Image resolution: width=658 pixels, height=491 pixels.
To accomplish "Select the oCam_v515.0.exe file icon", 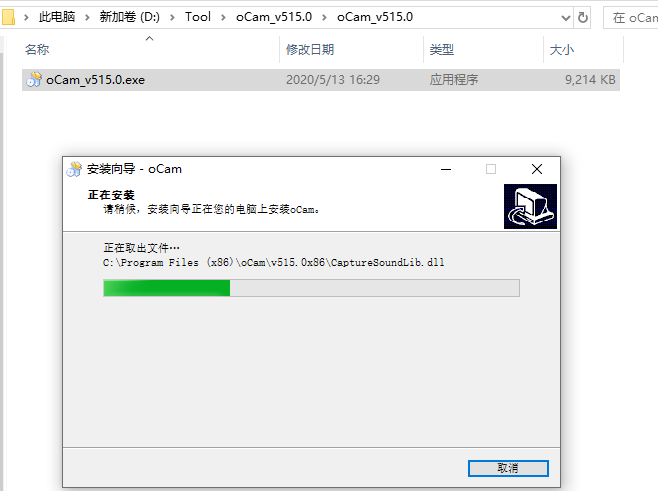I will point(34,79).
